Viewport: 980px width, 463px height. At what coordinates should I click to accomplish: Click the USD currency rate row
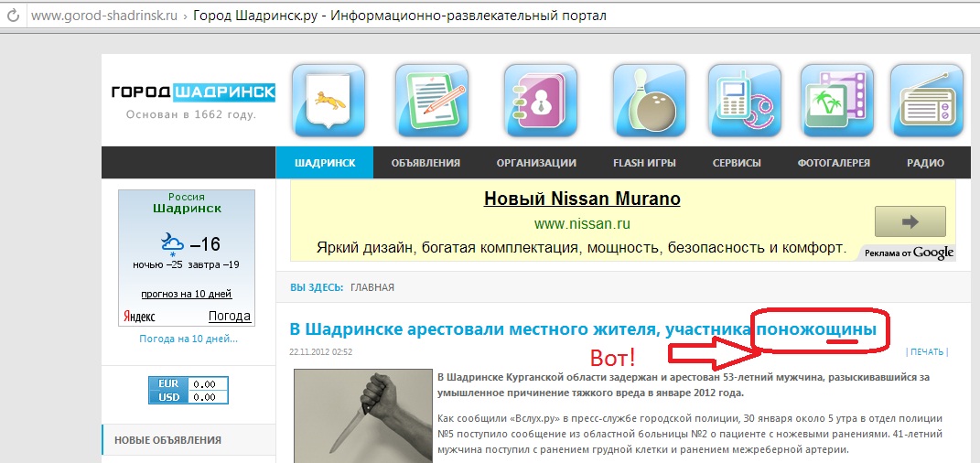(188, 397)
